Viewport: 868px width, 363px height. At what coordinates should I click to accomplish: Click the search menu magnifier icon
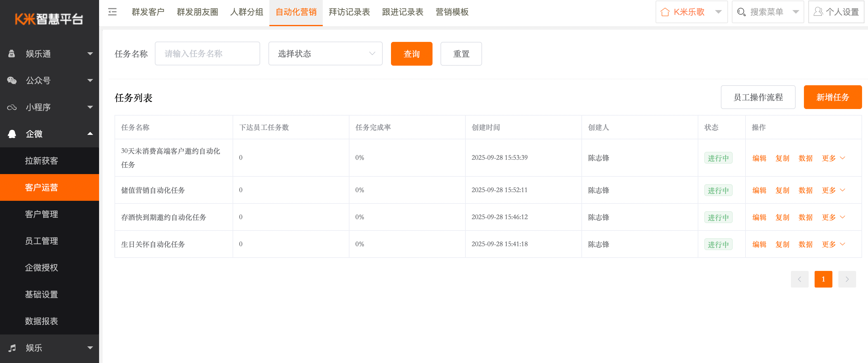[741, 12]
